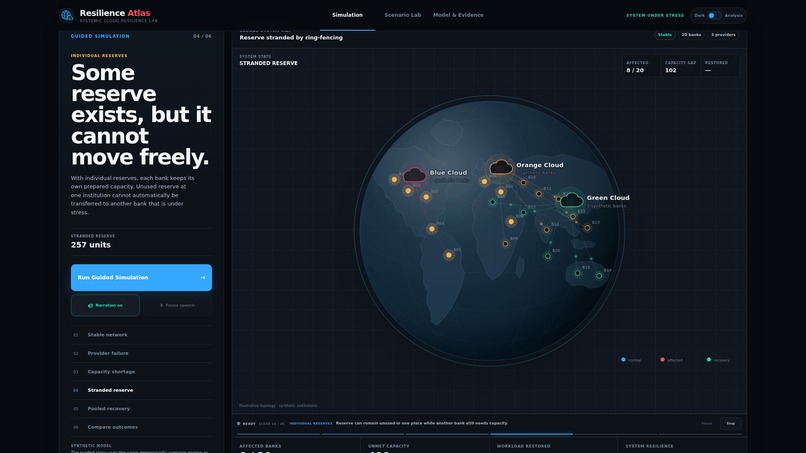Click the Restored stat cell
806x453 pixels.
720,66
